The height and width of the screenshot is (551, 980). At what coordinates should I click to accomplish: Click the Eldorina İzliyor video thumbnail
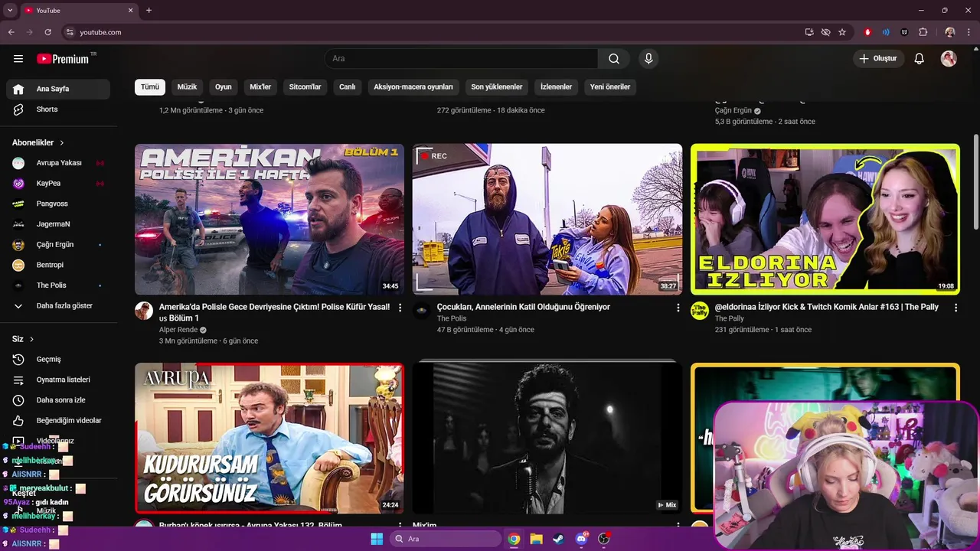click(825, 220)
